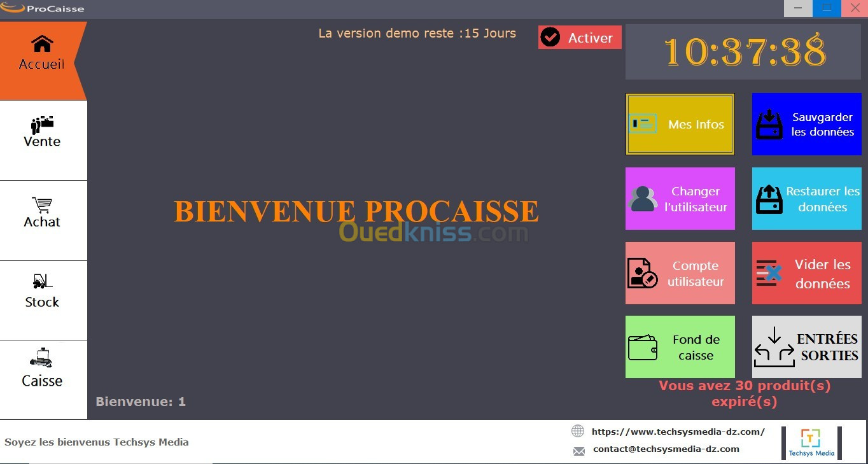Open Mes Infos
This screenshot has height=464, width=868.
(680, 124)
